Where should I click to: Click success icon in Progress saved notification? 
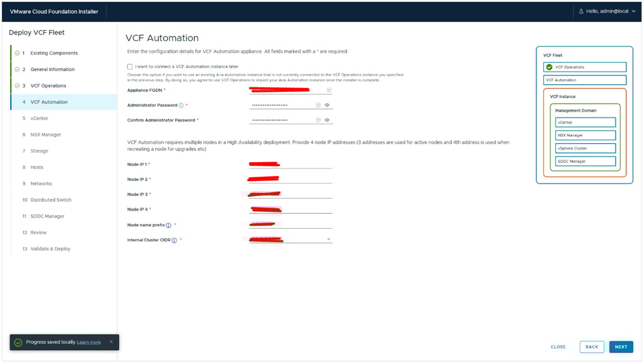pyautogui.click(x=18, y=342)
